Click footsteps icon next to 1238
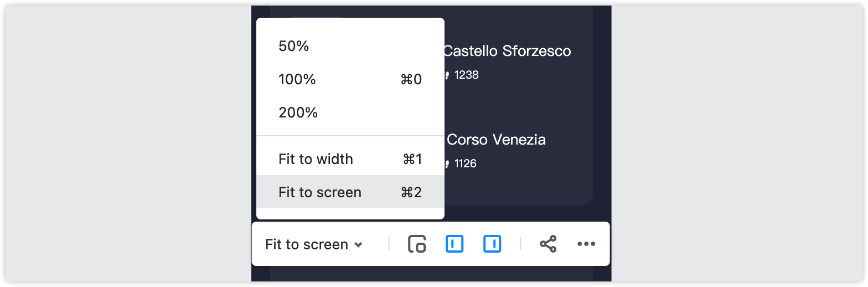 [x=446, y=75]
